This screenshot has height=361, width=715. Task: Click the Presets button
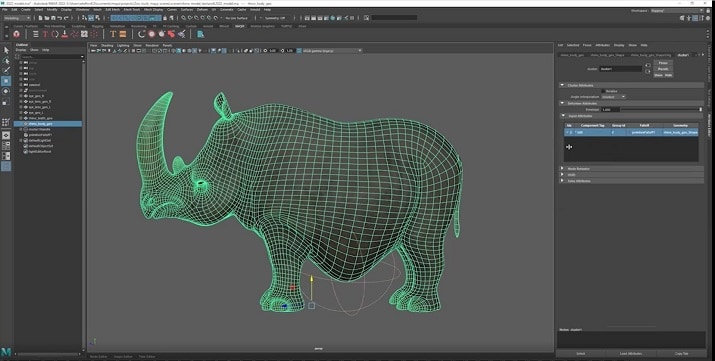(x=663, y=69)
